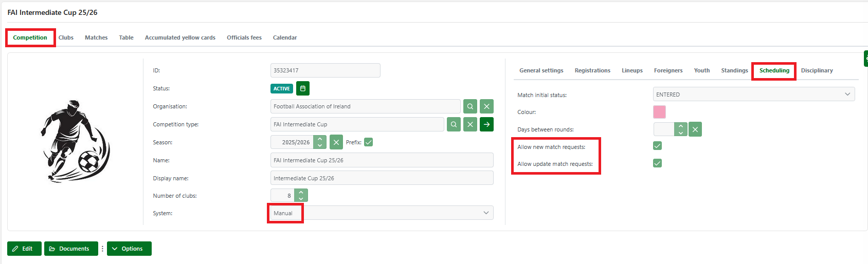Toggle the Prefix checkbox
The height and width of the screenshot is (264, 868).
point(368,142)
